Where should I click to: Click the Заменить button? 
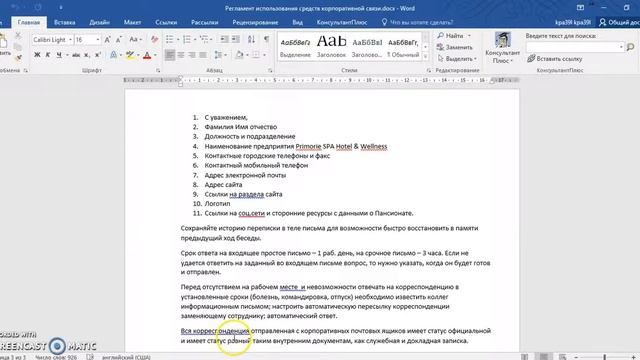(455, 47)
